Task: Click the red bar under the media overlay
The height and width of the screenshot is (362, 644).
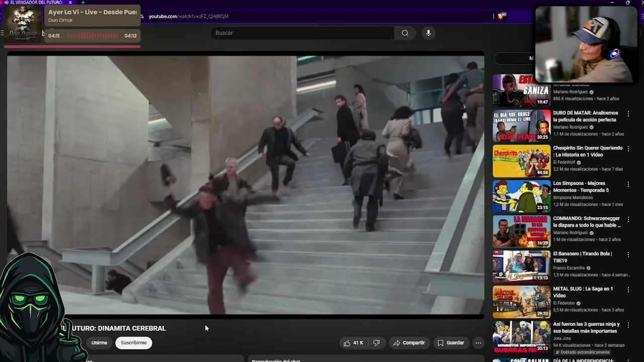Action: 72,46
